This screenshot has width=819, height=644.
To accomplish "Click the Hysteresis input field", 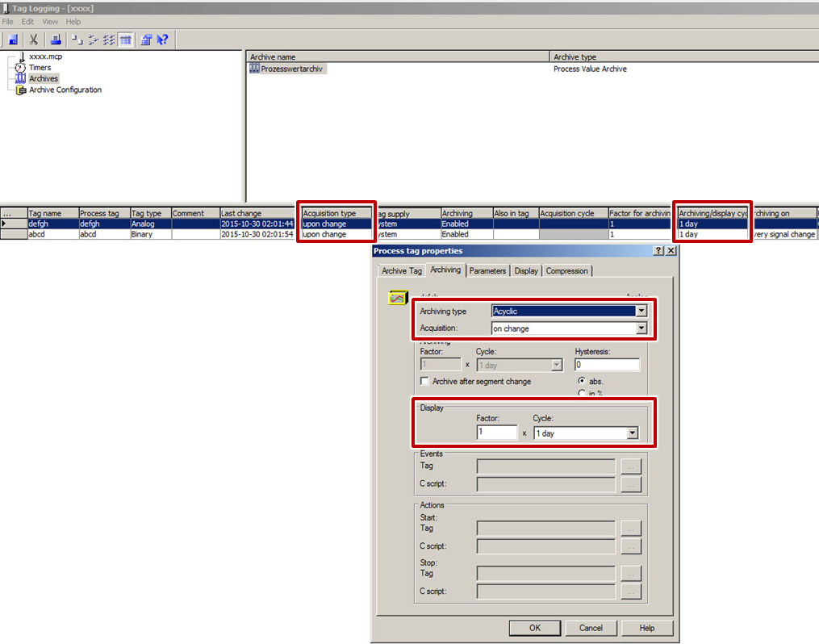I will pos(607,365).
